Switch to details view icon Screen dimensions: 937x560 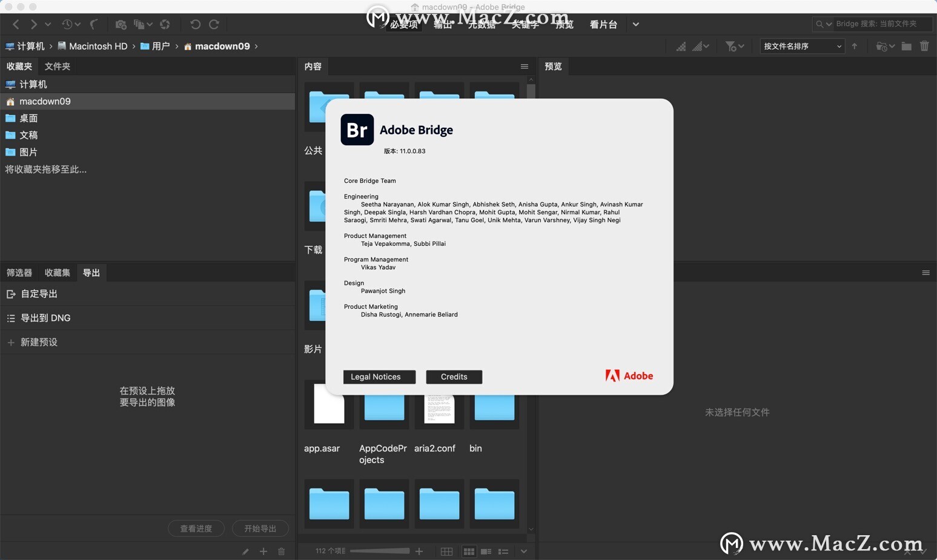click(x=486, y=552)
